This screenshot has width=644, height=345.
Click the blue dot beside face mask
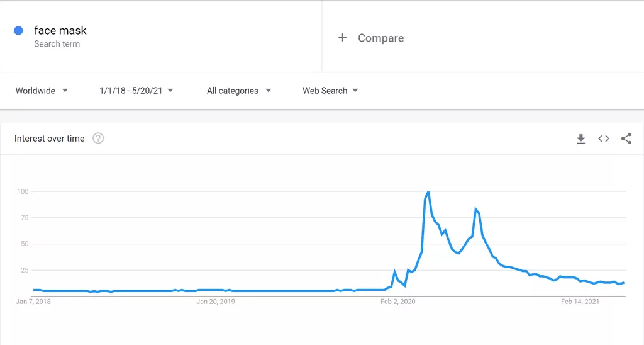pos(18,30)
